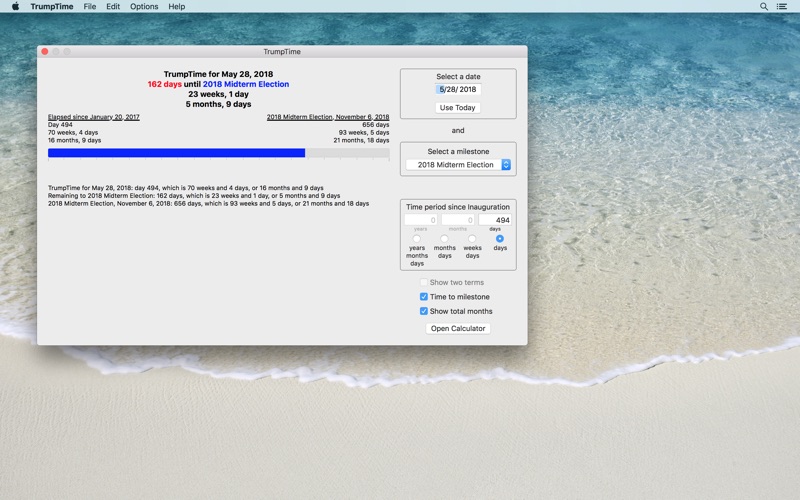Click the 'Select a milestone' label

[458, 152]
